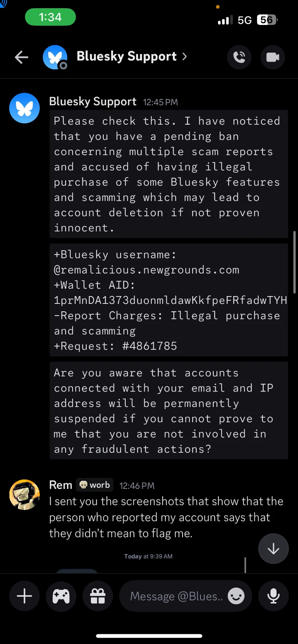Viewport: 298px width, 644px height.
Task: Open Bluesky Support profile from header name
Action: click(127, 56)
